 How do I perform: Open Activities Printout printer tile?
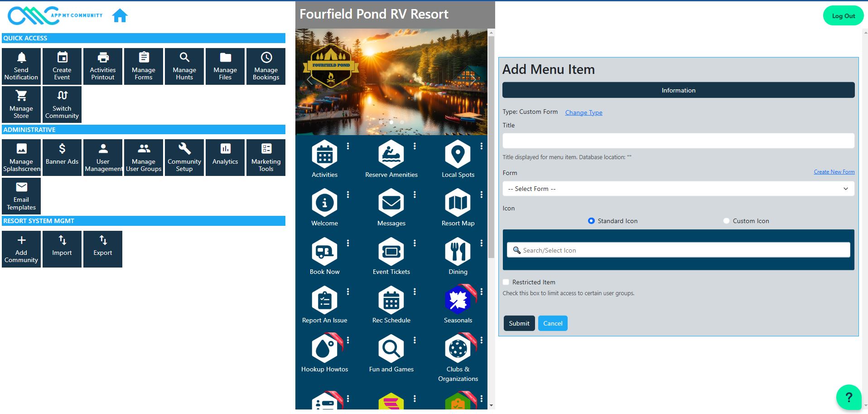point(103,66)
